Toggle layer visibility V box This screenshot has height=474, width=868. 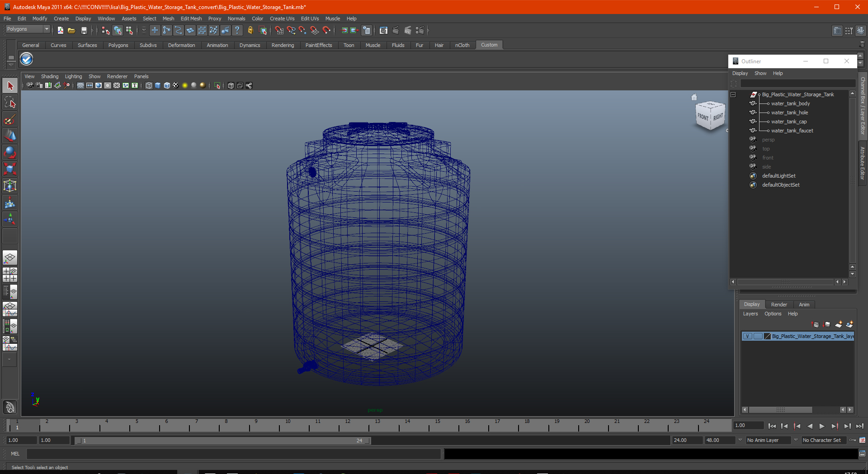point(748,336)
